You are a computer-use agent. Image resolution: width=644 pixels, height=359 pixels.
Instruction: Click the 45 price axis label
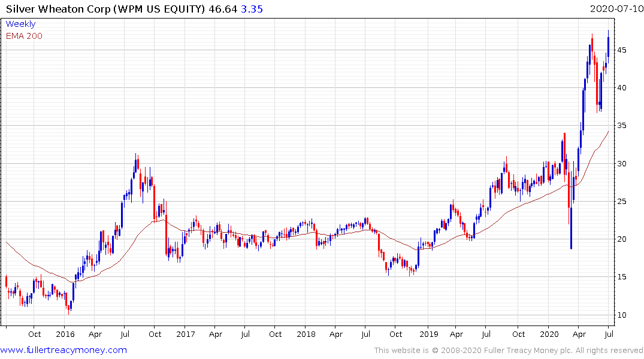coord(621,50)
